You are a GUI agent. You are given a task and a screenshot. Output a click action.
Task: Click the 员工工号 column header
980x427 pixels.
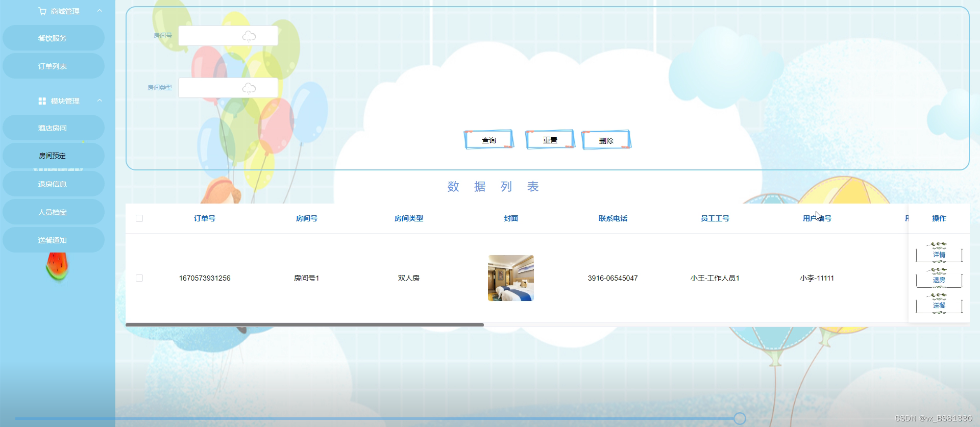pyautogui.click(x=715, y=218)
